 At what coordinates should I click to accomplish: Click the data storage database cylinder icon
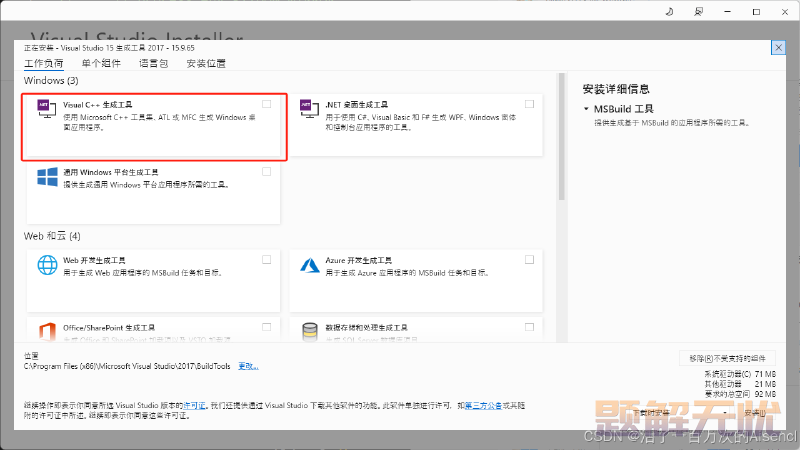(x=310, y=332)
